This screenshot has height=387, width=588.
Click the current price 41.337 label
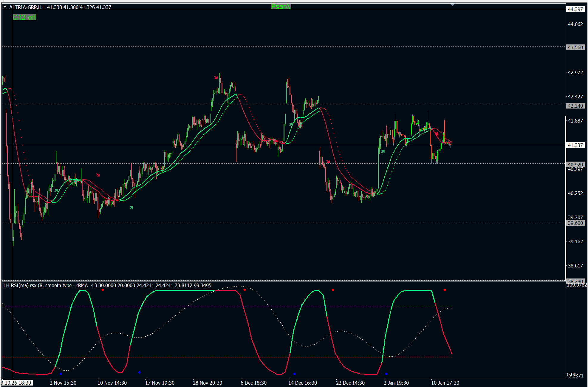click(575, 145)
